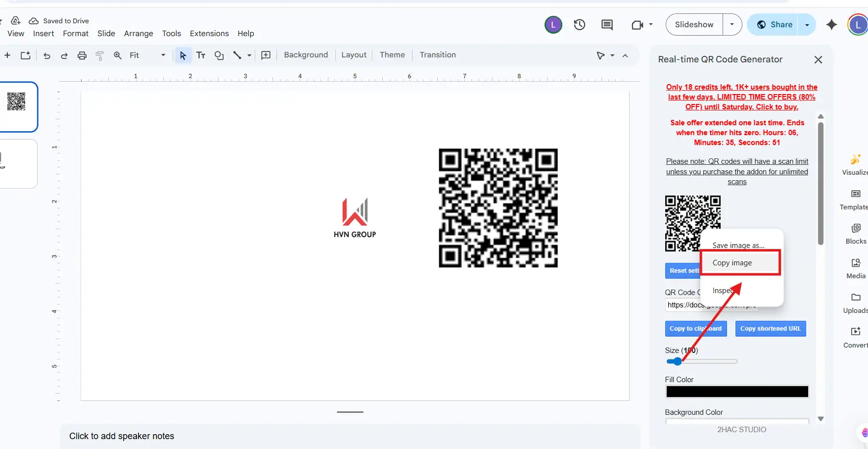This screenshot has width=868, height=449.
Task: Select the line tool
Action: [237, 55]
